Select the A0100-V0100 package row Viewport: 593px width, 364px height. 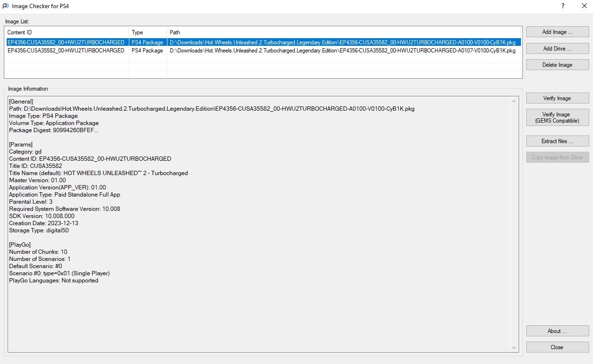[263, 42]
